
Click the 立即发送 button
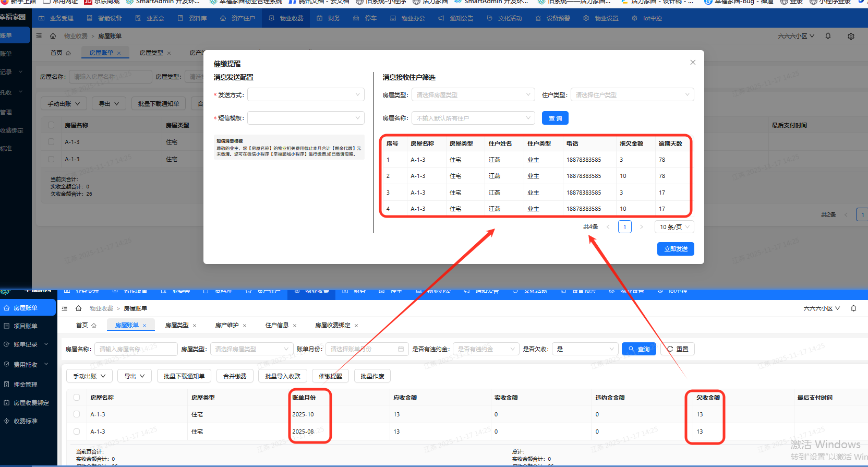click(676, 249)
